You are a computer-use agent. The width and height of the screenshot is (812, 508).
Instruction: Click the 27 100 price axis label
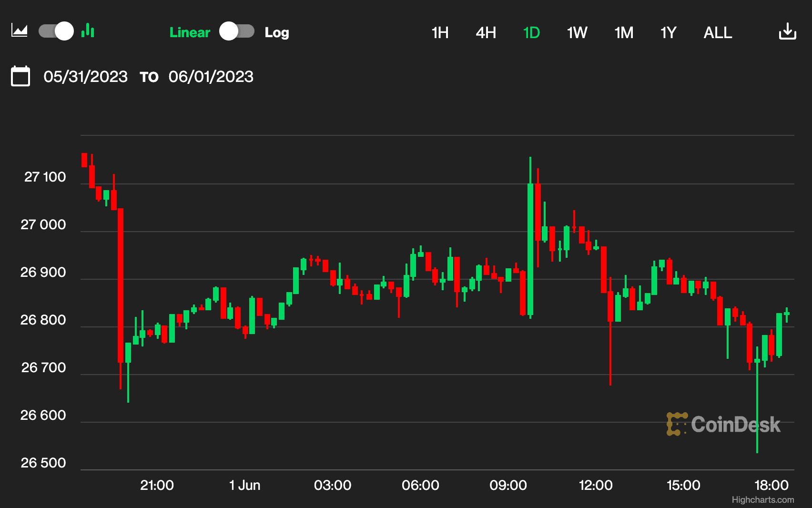(x=45, y=177)
